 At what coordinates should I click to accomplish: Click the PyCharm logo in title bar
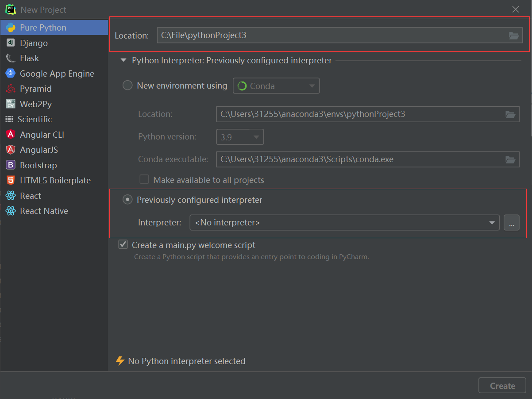pos(11,9)
